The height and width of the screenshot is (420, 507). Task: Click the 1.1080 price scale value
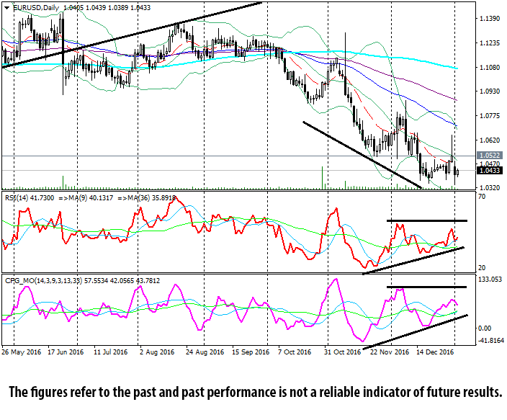point(490,67)
